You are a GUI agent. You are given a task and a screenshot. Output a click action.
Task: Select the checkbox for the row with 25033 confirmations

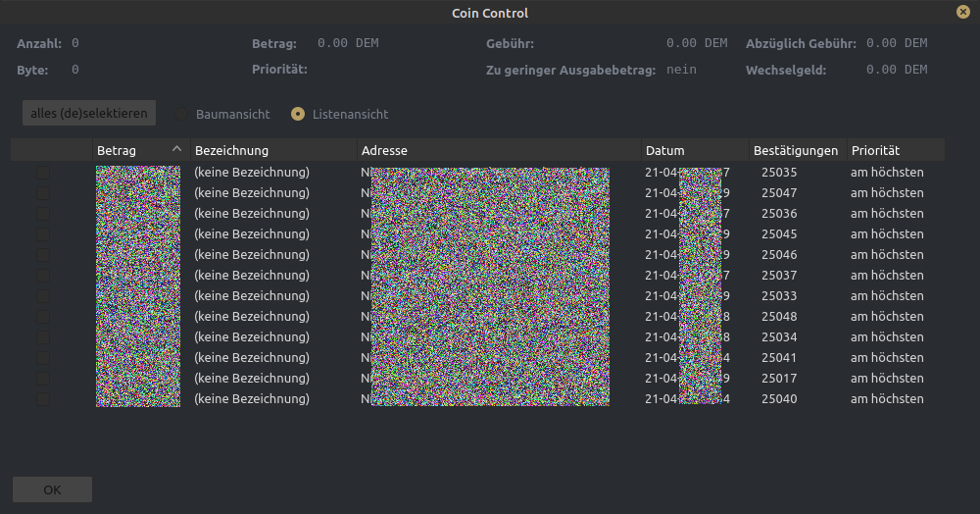[x=43, y=296]
